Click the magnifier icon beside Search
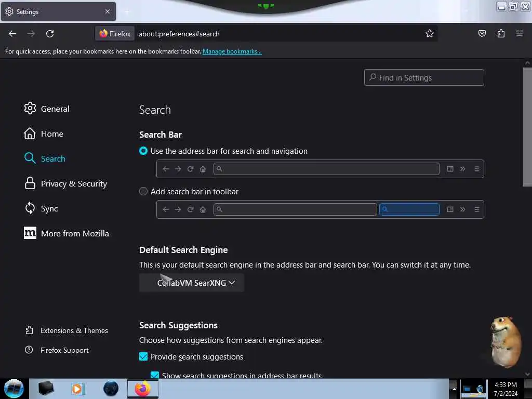The width and height of the screenshot is (532, 399). point(30,158)
